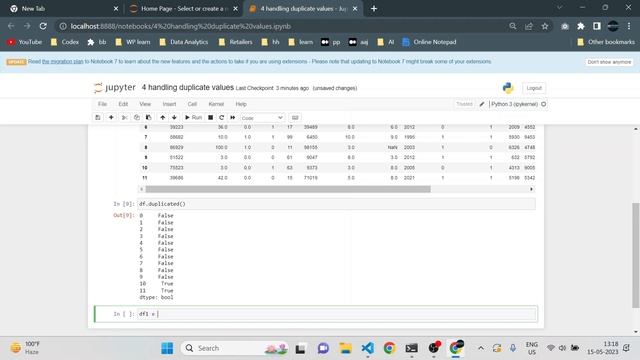
Task: Open the Edit menu
Action: [123, 104]
